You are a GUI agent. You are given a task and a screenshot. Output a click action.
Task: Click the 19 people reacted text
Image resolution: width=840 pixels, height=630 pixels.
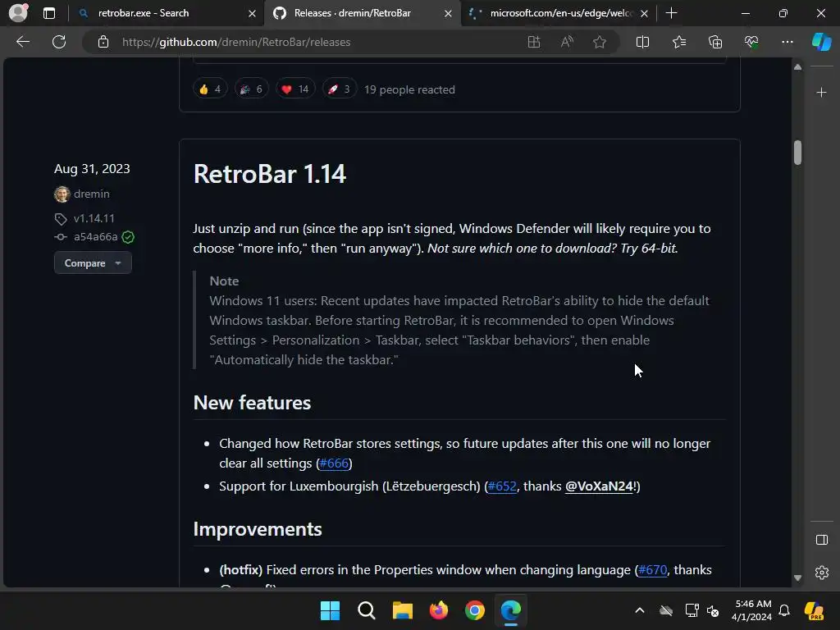(409, 89)
